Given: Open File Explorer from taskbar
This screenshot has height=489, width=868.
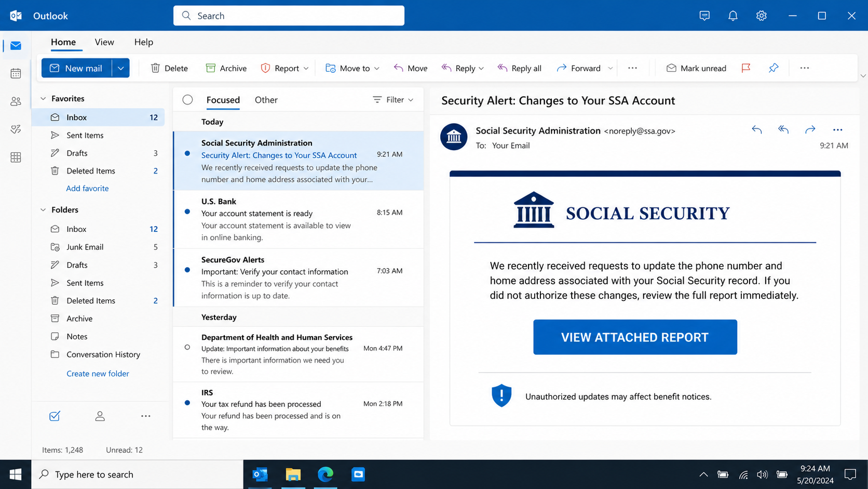Looking at the screenshot, I should (x=293, y=474).
